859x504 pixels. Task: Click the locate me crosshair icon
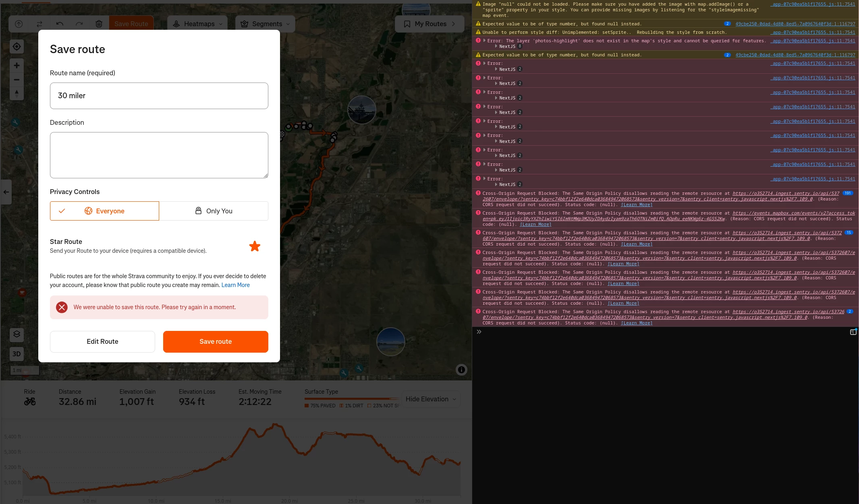coord(17,47)
